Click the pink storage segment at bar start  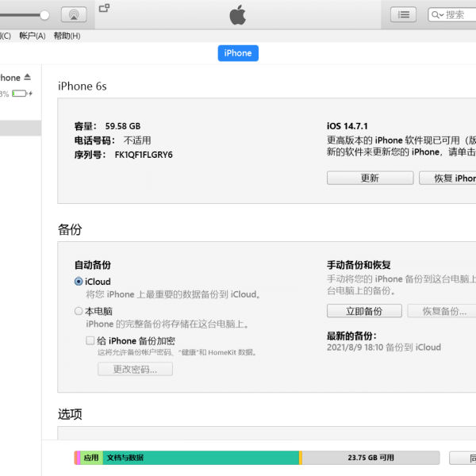click(x=79, y=458)
